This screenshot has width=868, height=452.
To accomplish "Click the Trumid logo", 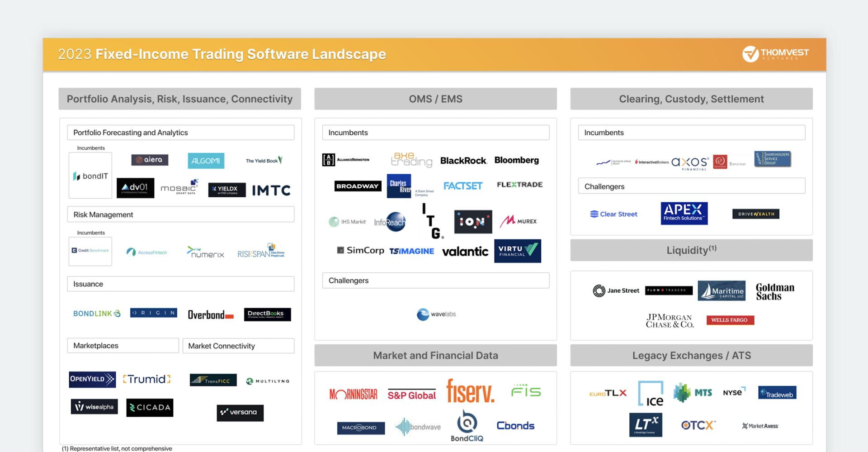I will tap(147, 379).
